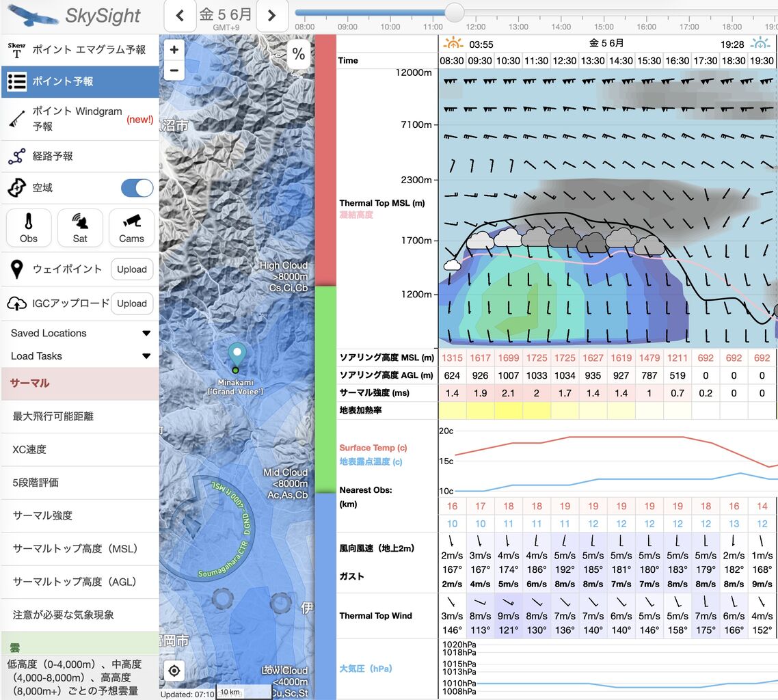
Task: Upload a waypoint file
Action: [x=131, y=269]
